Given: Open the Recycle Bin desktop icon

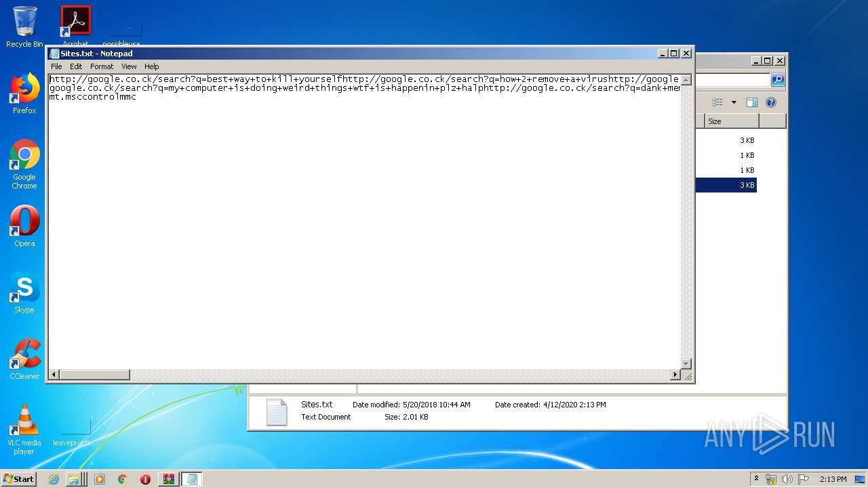Looking at the screenshot, I should 24,27.
